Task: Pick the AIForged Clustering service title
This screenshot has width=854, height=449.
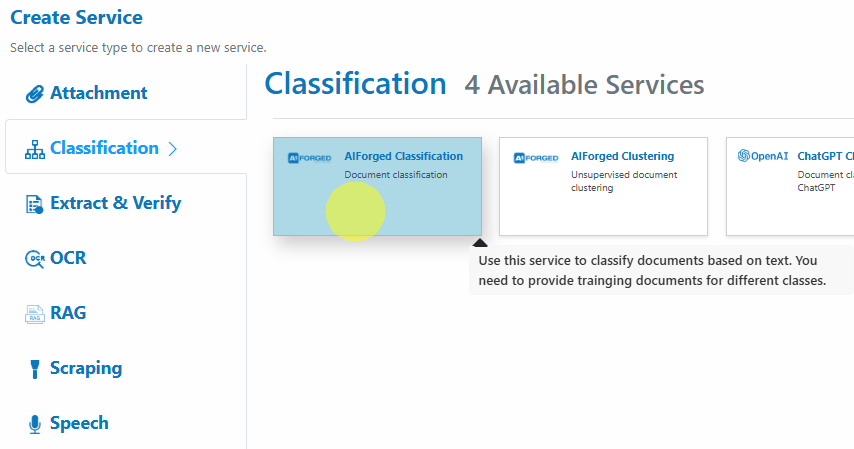Action: 623,156
